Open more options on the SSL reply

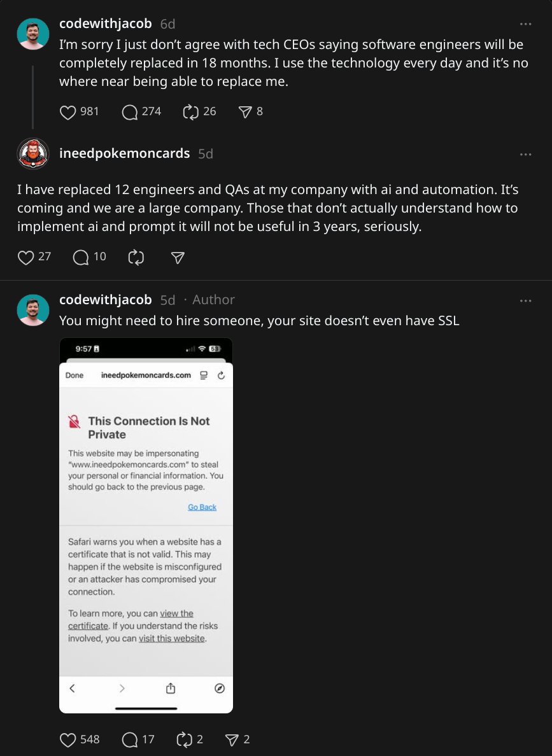tap(525, 300)
